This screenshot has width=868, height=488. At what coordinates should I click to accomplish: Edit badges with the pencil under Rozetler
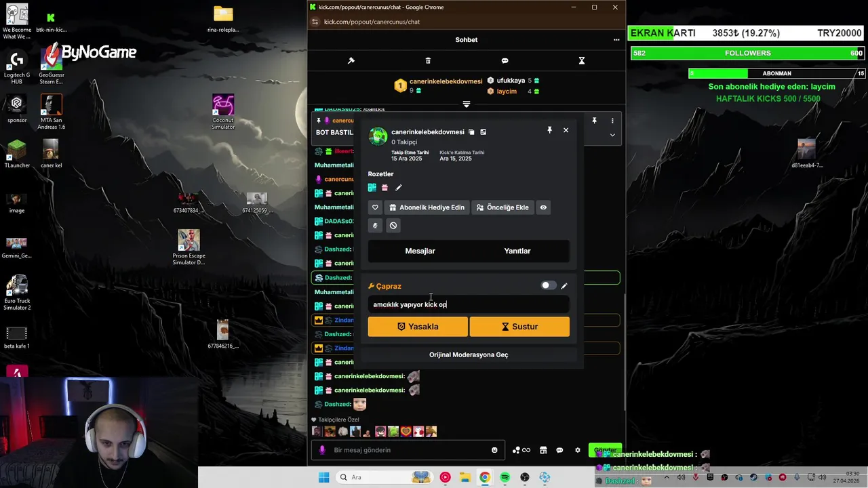(x=399, y=188)
